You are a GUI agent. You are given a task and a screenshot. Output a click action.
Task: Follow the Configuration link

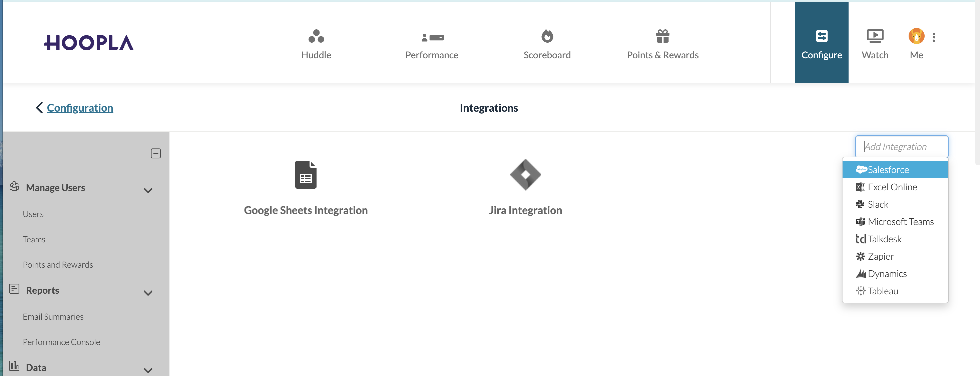(x=80, y=108)
